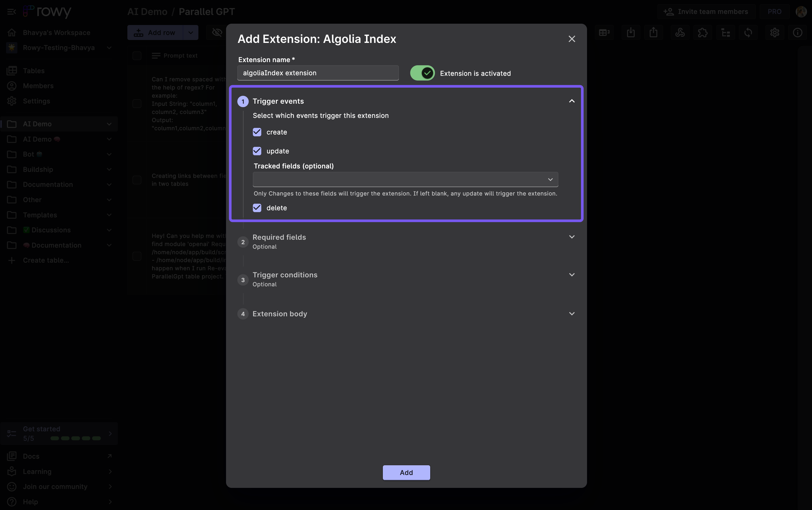Viewport: 812px width, 510px height.
Task: Expand the Required fields section
Action: pos(572,237)
